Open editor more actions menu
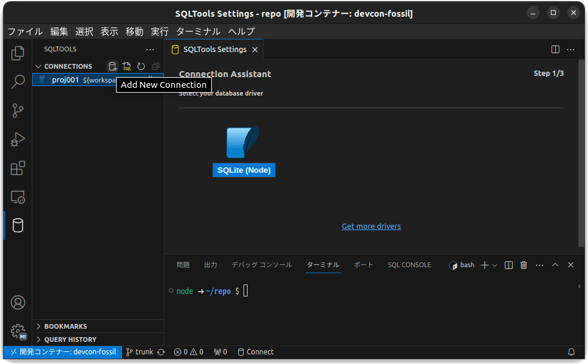 coord(571,50)
